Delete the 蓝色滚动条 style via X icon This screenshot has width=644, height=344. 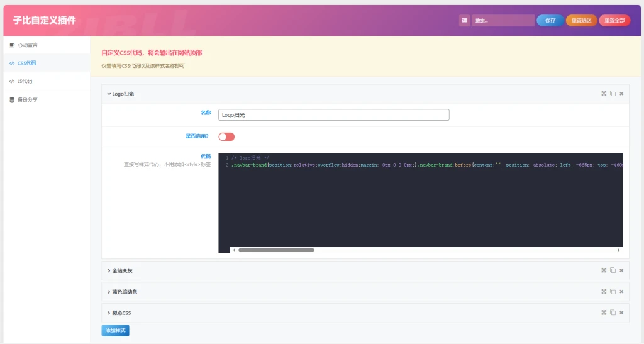(621, 292)
